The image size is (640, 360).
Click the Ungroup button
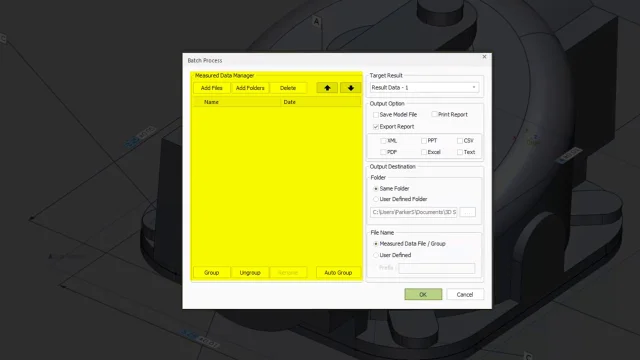coord(250,273)
